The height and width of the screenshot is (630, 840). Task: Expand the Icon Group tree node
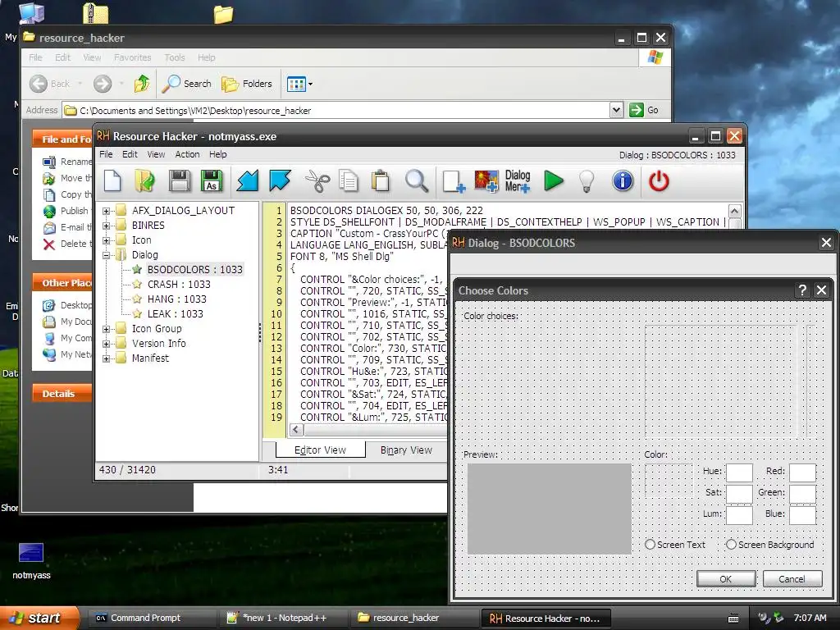pos(106,329)
